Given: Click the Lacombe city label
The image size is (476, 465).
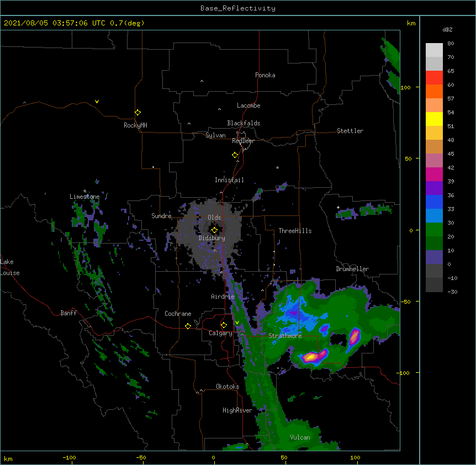Looking at the screenshot, I should tap(248, 105).
